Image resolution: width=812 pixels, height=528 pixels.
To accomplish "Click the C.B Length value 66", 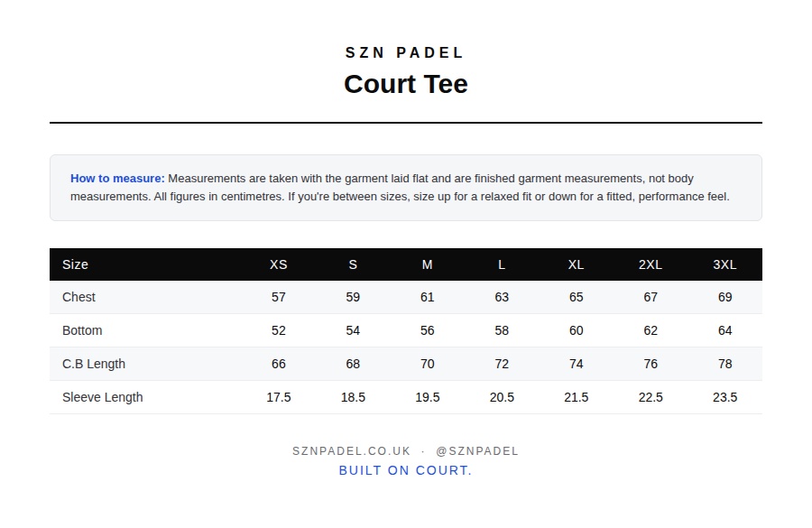I will point(278,364).
